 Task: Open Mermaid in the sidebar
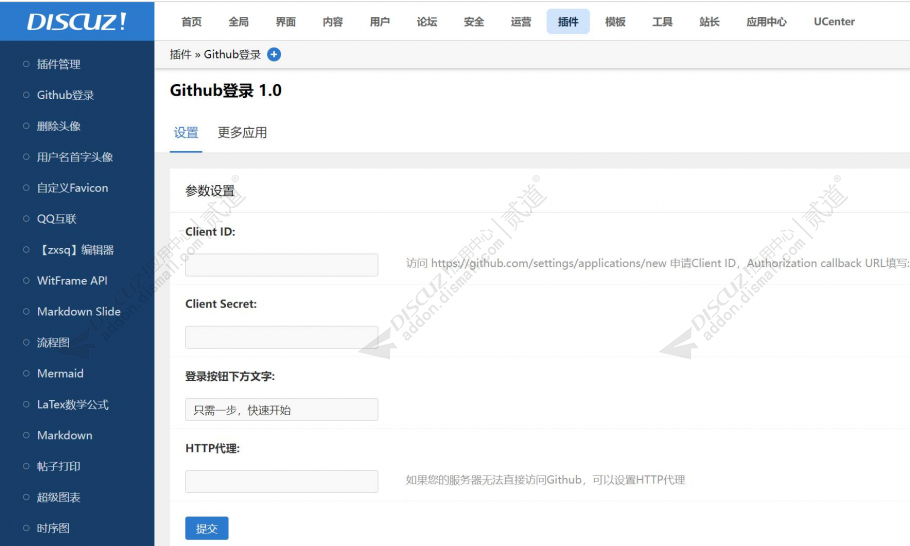(60, 374)
